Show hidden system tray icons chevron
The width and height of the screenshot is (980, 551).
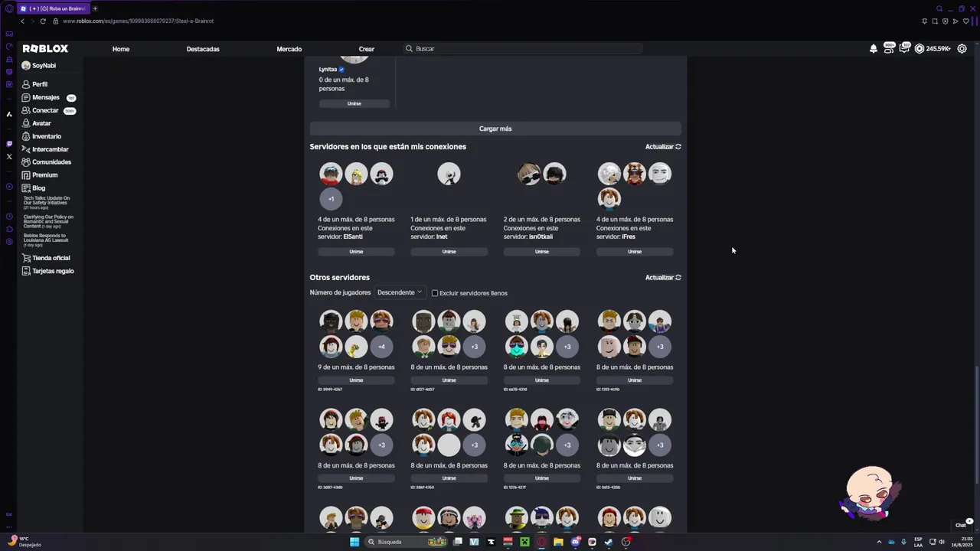pos(878,542)
